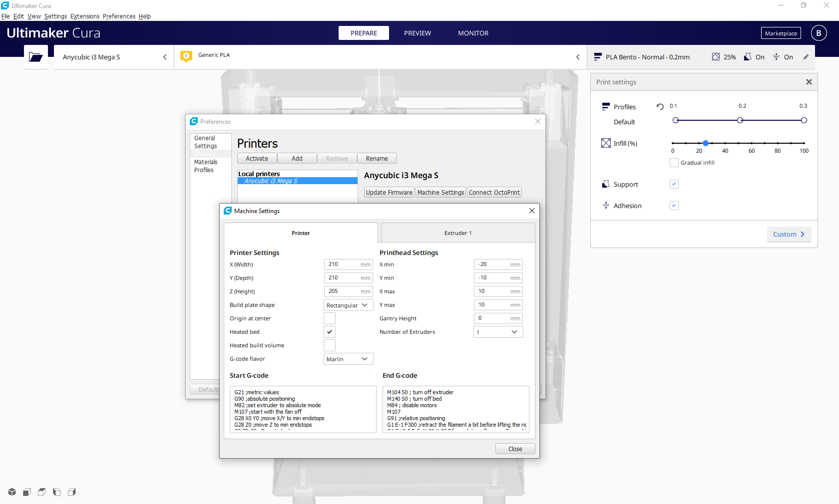Switch to the Left view cube icon
839x504 pixels.
coord(57,492)
